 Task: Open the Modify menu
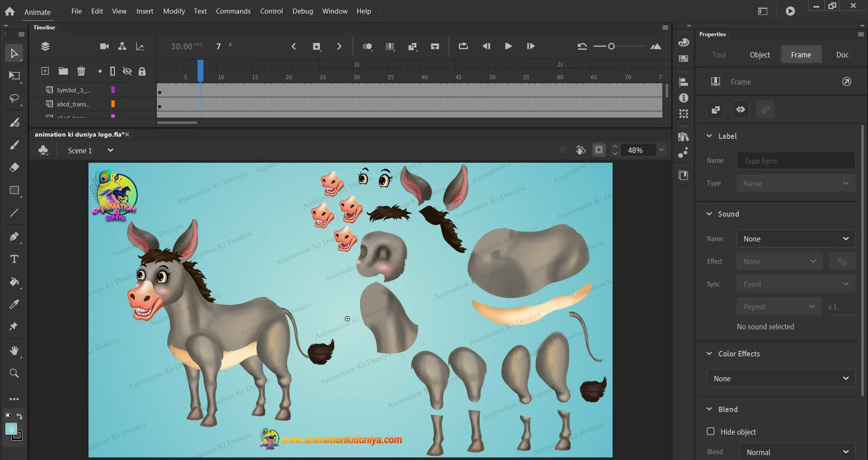click(x=174, y=11)
